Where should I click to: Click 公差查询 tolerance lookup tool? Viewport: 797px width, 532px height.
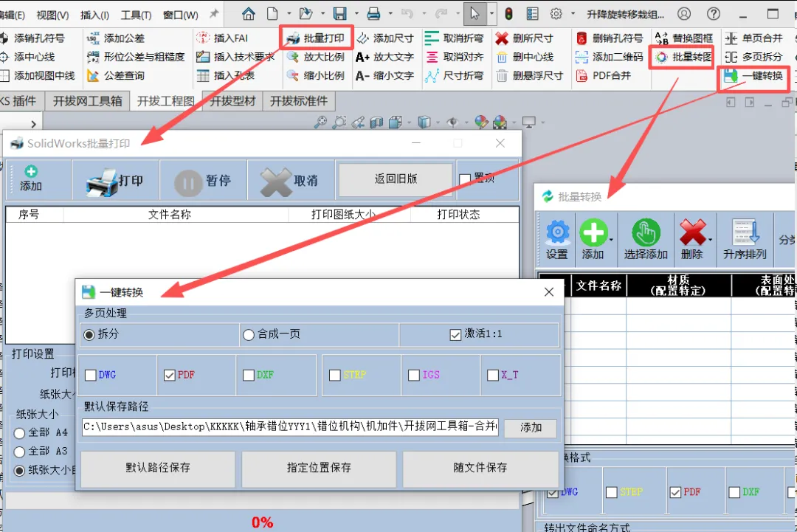[116, 76]
